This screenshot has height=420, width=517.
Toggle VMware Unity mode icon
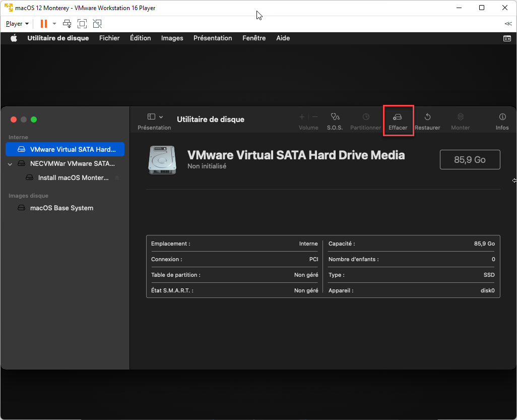97,24
